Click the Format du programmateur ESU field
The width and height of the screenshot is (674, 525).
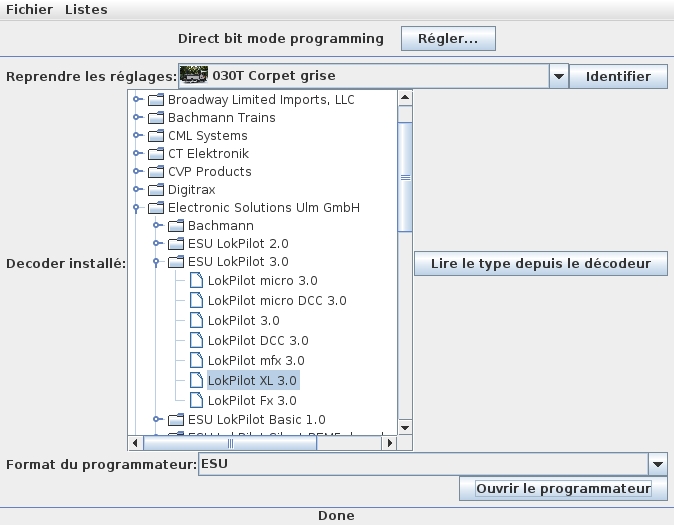click(x=423, y=464)
